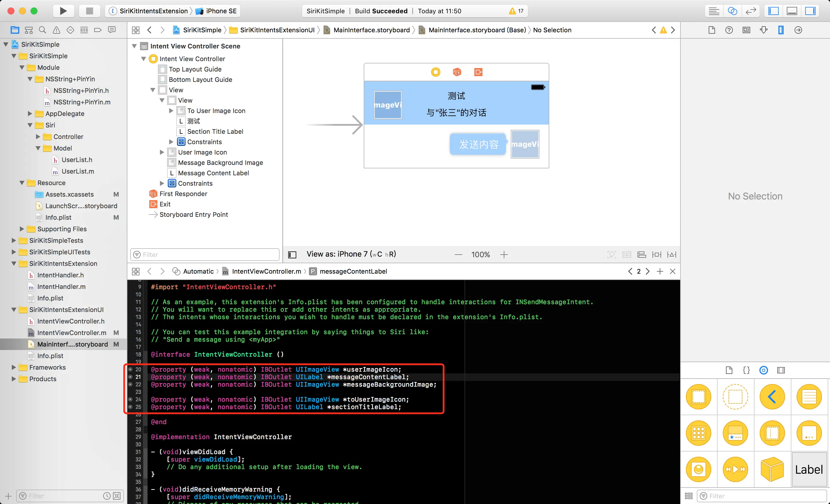Click the Align constraints button in canvas bar

tap(642, 255)
